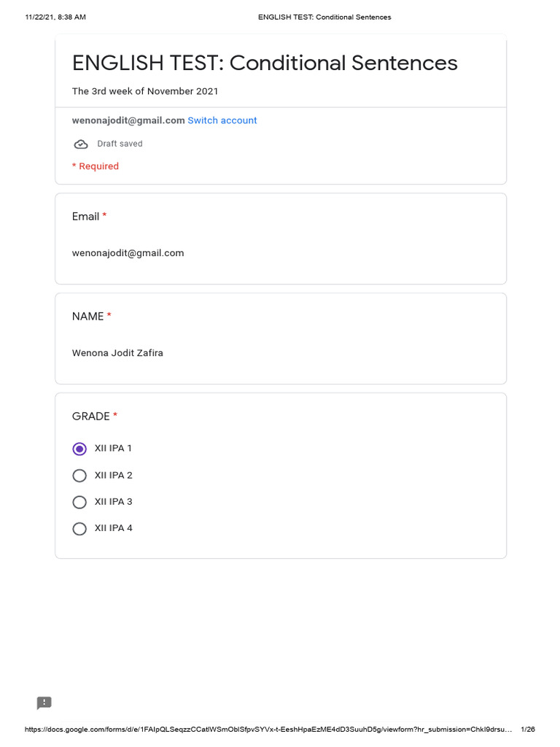Screen dimensions: 560x747
Task: Pick the XII IPA 4 radio button
Action: pyautogui.click(x=79, y=528)
